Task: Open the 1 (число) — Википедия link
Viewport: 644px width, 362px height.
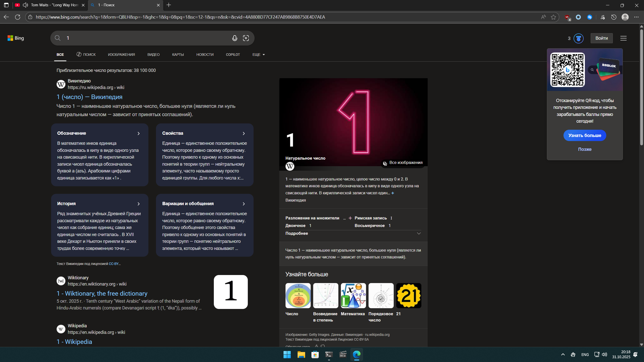Action: [x=90, y=97]
